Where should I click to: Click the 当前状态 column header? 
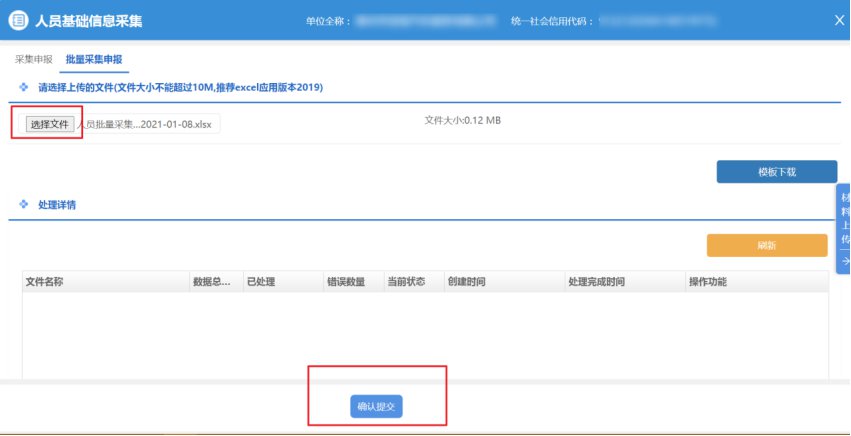(406, 282)
